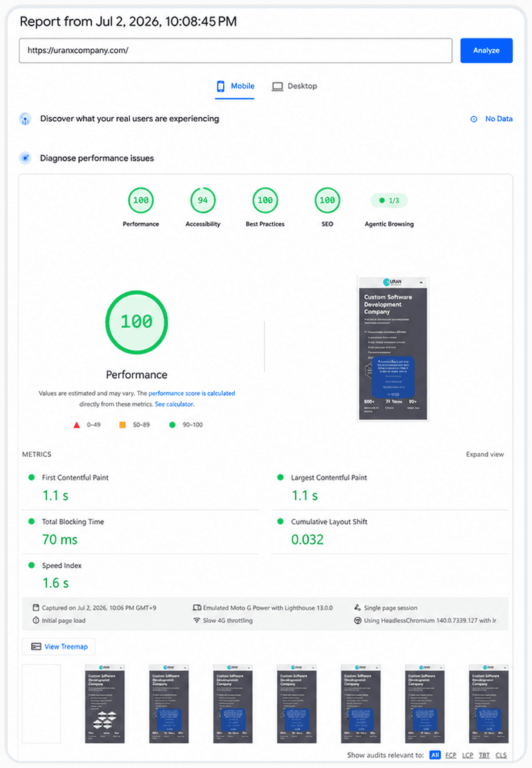Select the CLS audits filter
This screenshot has height=768, width=532.
501,756
